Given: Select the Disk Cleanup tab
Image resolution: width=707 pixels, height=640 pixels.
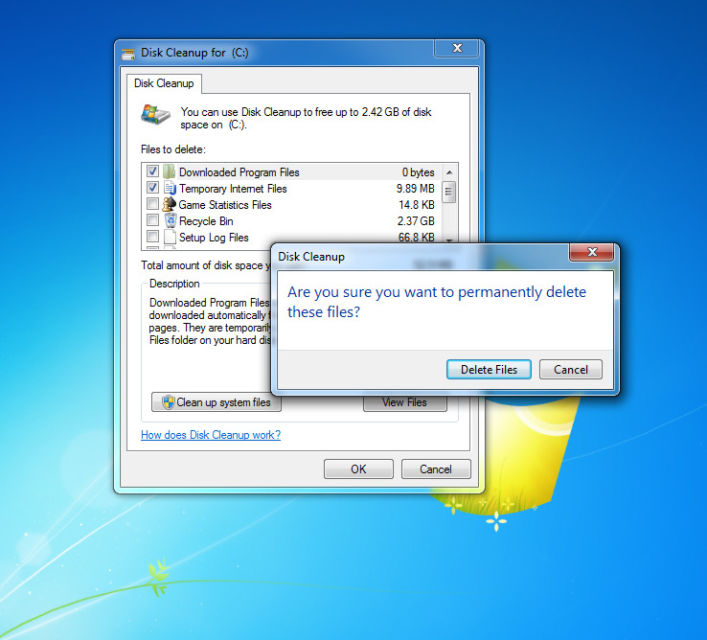Looking at the screenshot, I should point(164,83).
